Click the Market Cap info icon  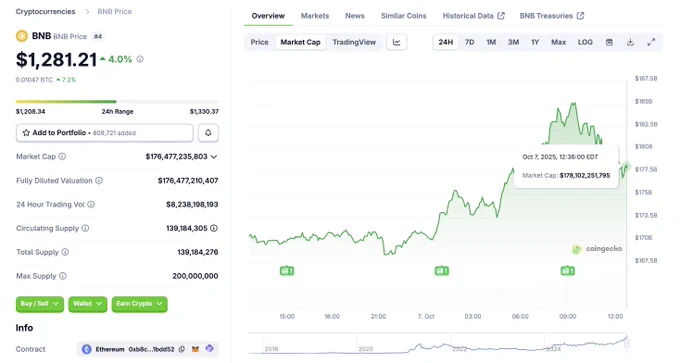pyautogui.click(x=62, y=157)
